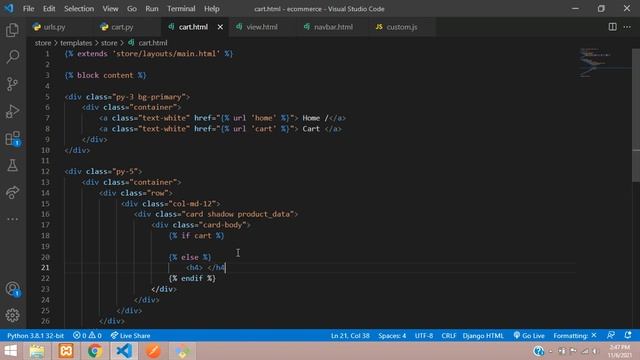The width and height of the screenshot is (640, 360).
Task: Open the Edit menu
Action: pos(49,9)
